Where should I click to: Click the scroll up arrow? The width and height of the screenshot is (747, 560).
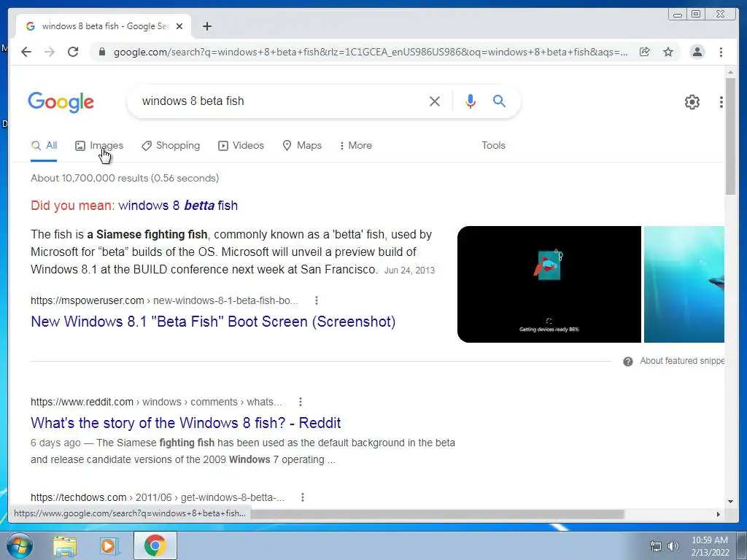click(x=730, y=72)
